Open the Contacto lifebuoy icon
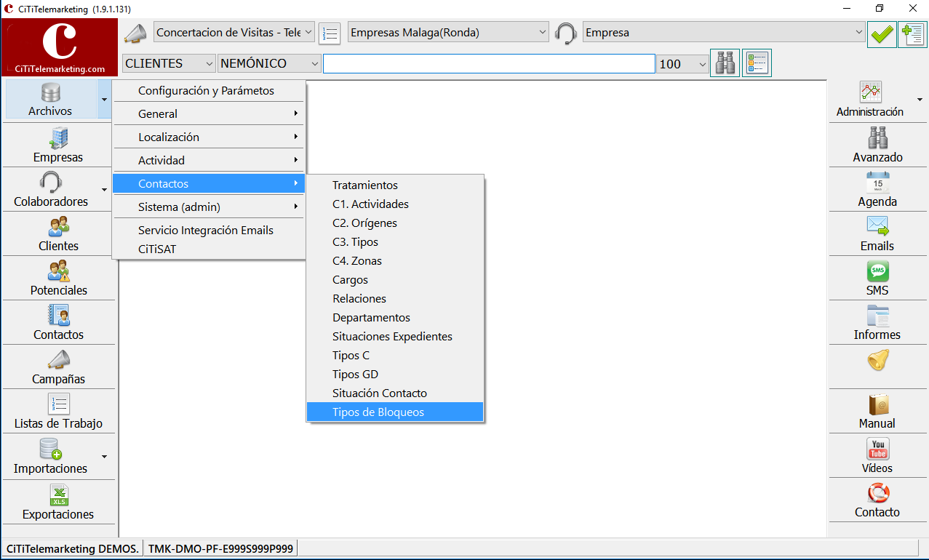This screenshot has height=560, width=929. (877, 493)
